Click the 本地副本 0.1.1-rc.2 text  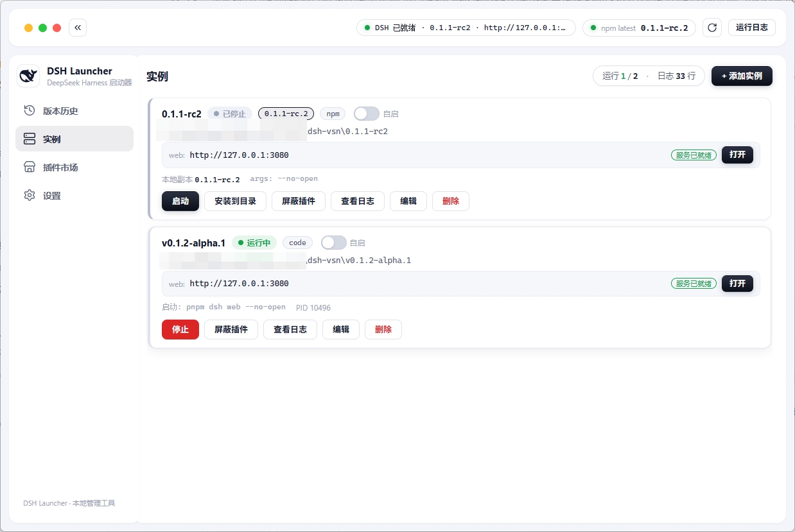coord(201,180)
